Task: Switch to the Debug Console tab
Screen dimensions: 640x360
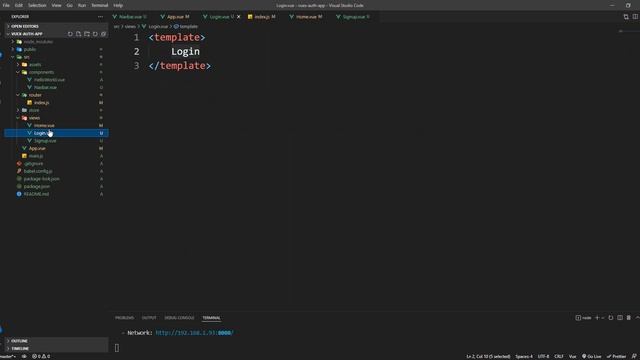Action: tap(179, 318)
